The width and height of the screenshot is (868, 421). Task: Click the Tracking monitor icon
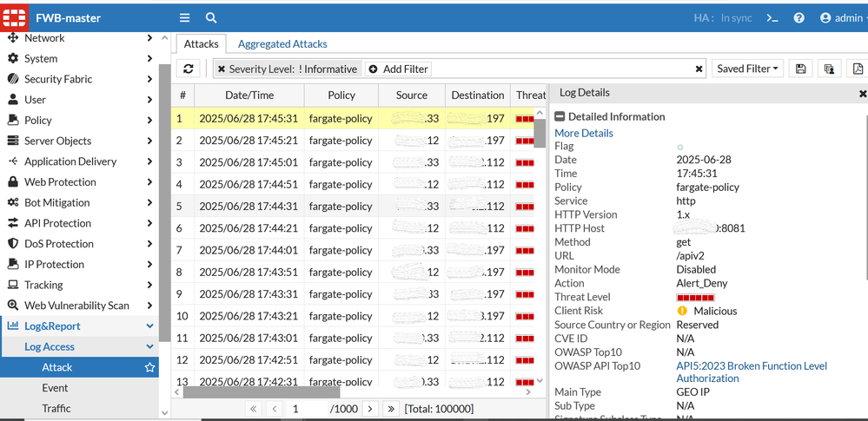pos(13,285)
